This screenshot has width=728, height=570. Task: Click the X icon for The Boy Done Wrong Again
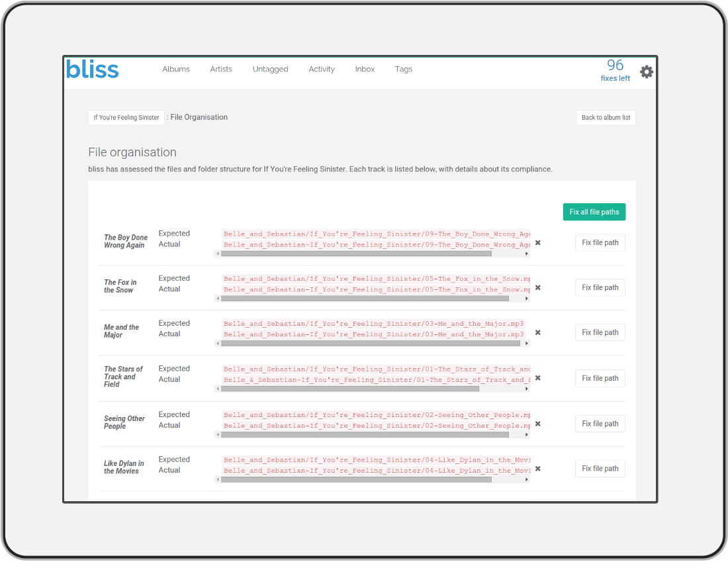[537, 242]
